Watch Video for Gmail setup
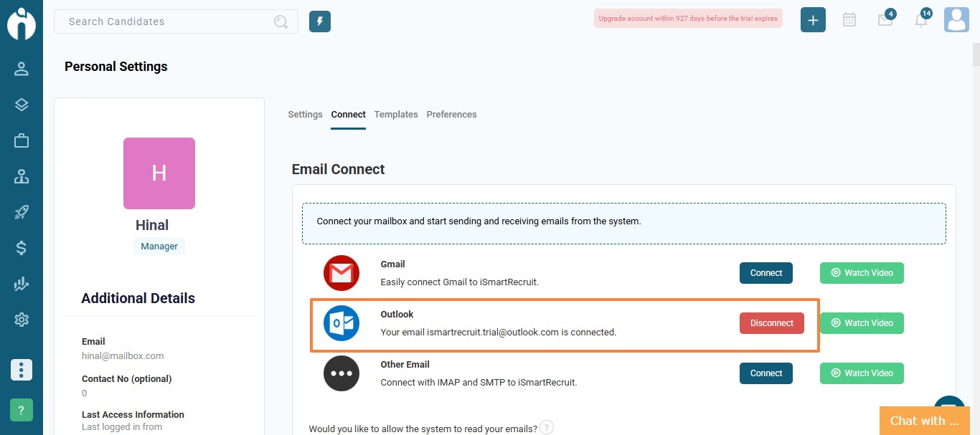Image resolution: width=980 pixels, height=435 pixels. (x=862, y=273)
